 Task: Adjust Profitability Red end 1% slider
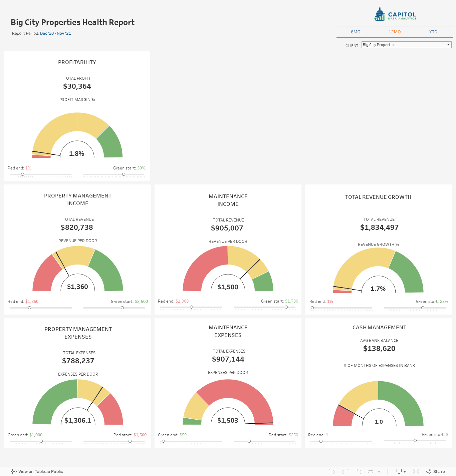(x=22, y=174)
